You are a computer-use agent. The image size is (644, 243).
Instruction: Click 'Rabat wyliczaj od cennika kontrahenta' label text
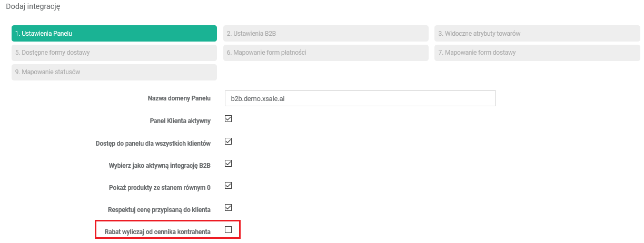[157, 231]
